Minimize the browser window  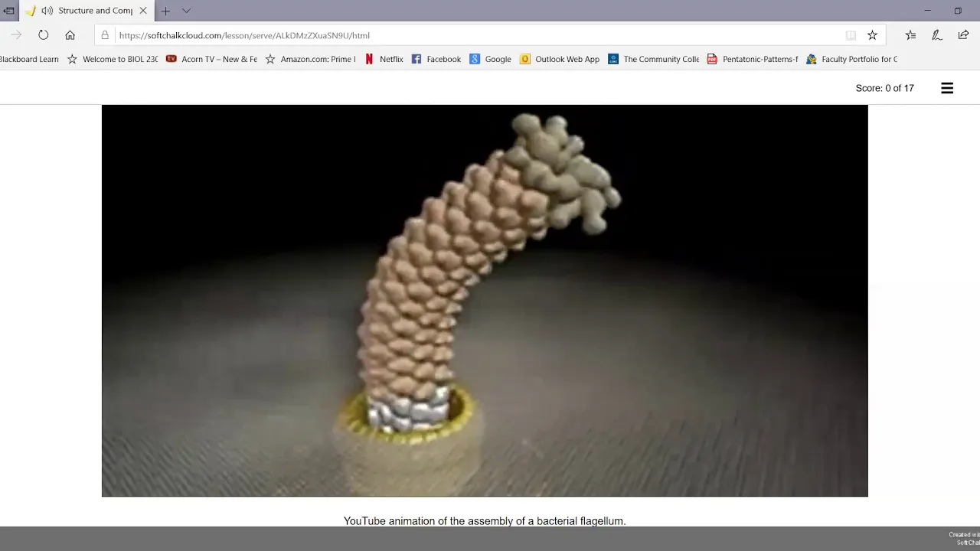click(x=927, y=11)
